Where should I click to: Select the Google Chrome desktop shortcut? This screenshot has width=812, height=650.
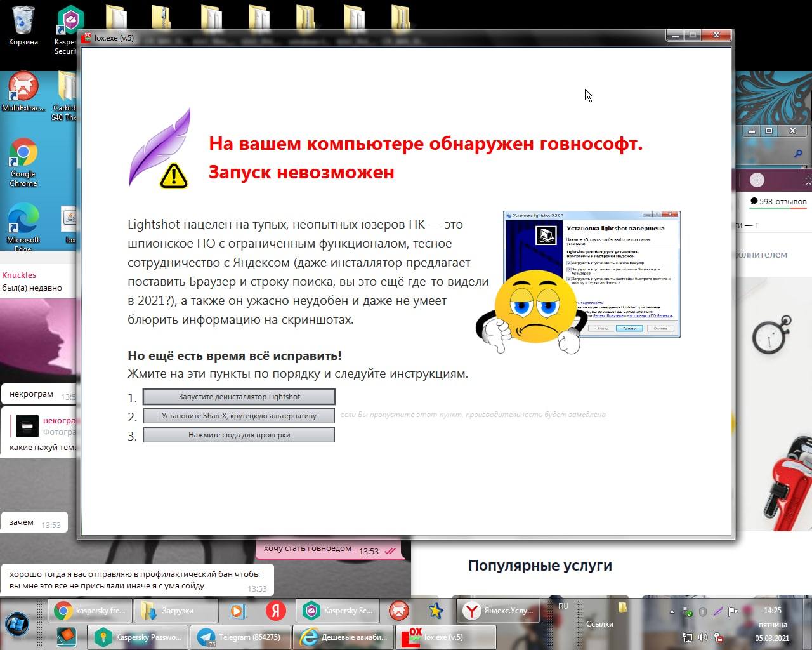23,162
